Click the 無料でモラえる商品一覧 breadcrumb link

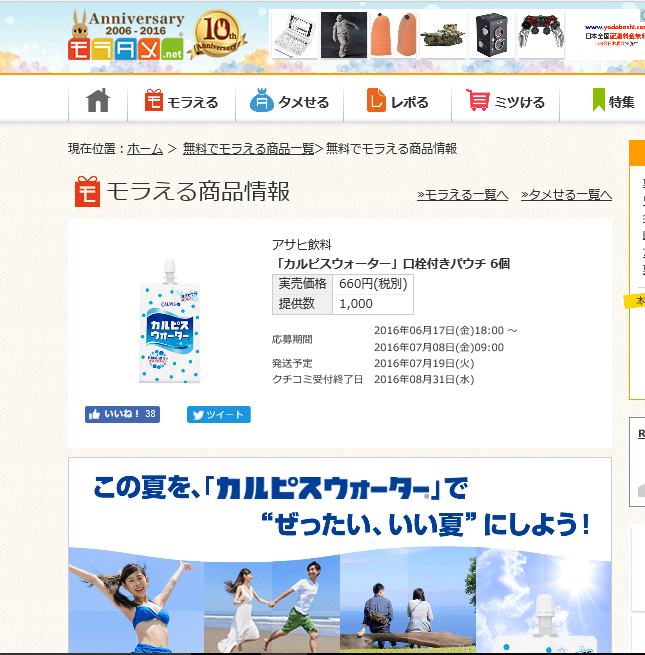[x=249, y=149]
